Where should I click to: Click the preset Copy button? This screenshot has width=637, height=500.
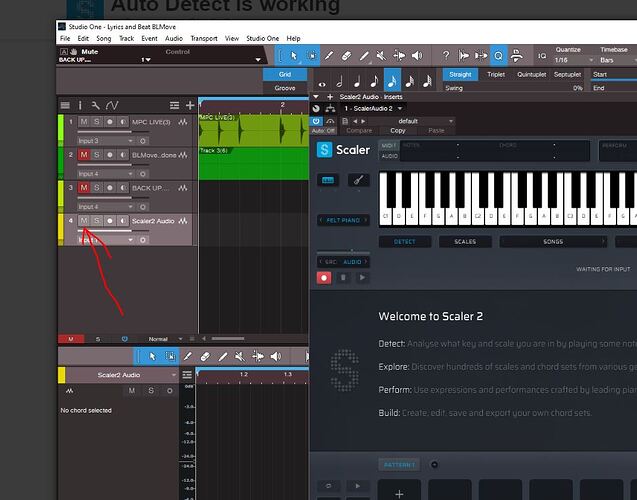(398, 130)
